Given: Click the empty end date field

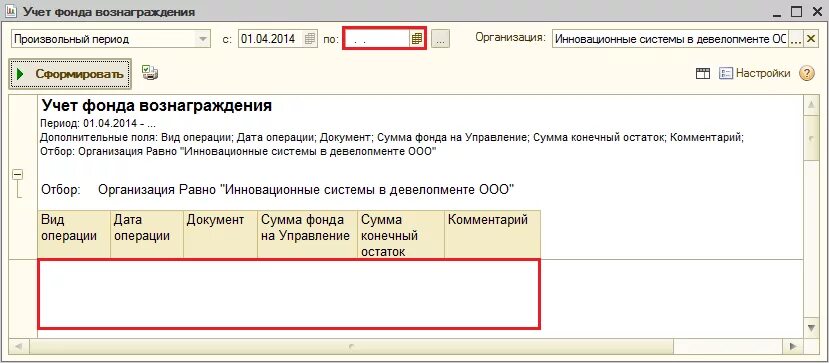Looking at the screenshot, I should click(x=376, y=39).
